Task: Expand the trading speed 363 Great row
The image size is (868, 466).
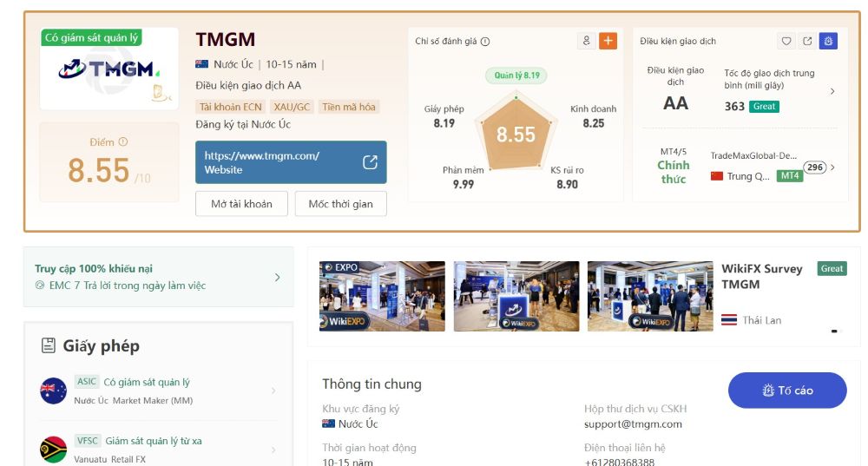Action: tap(832, 91)
